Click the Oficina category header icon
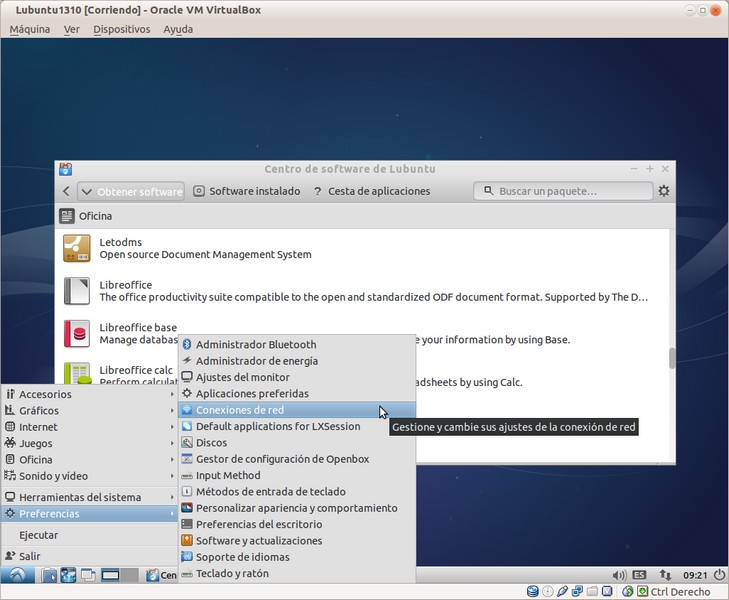 tap(66, 216)
